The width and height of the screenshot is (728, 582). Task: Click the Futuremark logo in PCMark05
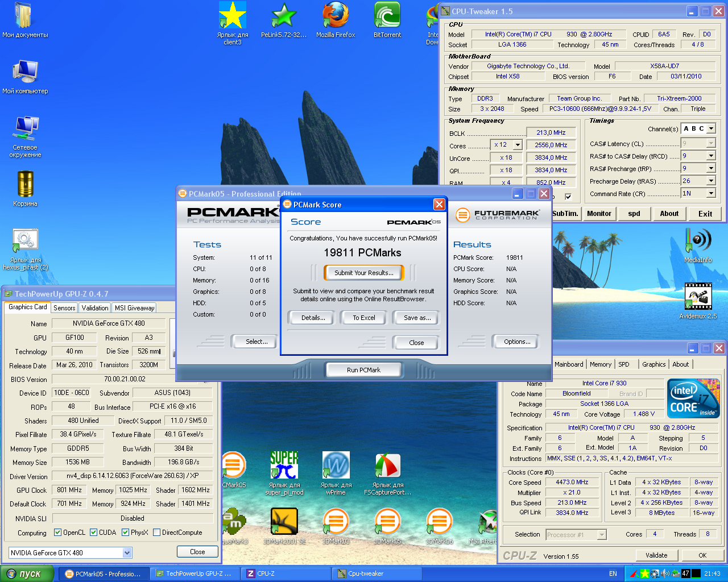[498, 214]
